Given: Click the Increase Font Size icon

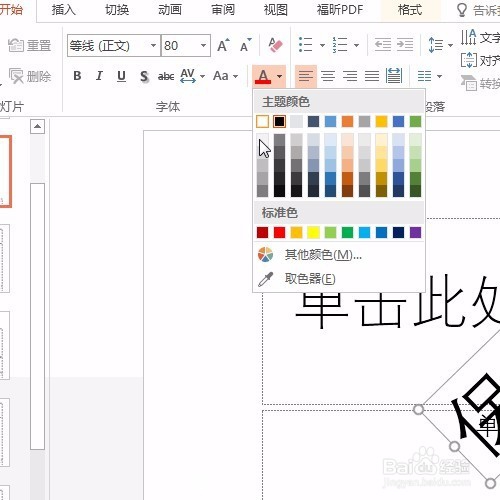Looking at the screenshot, I should pyautogui.click(x=223, y=45).
